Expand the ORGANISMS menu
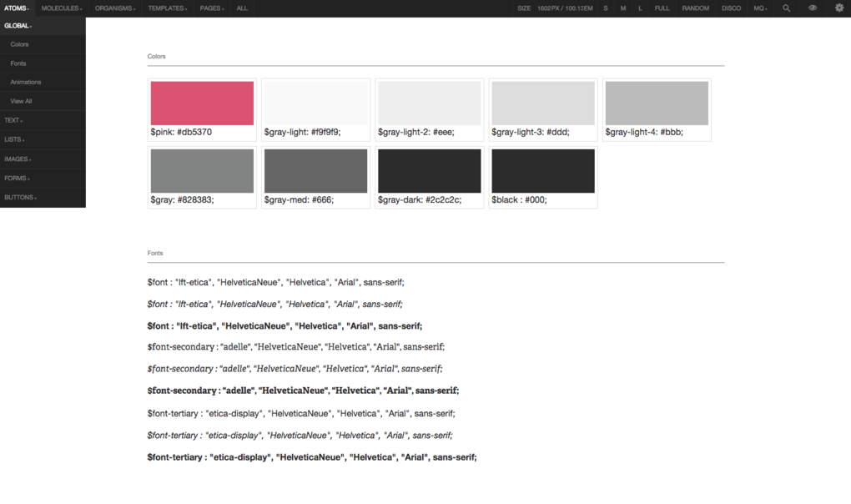851x504 pixels. pos(115,8)
